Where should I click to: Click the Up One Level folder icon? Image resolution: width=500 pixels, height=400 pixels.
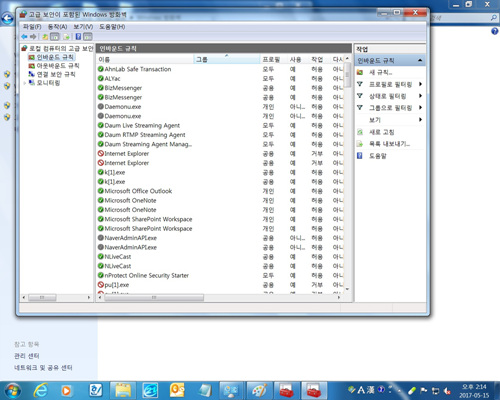pos(45,37)
